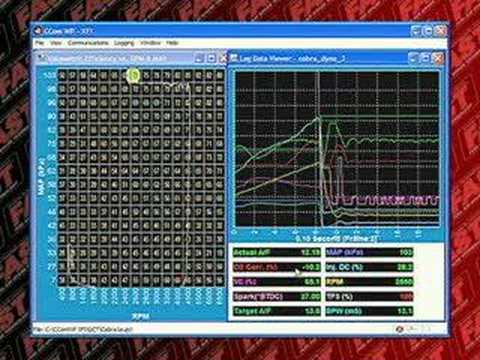The height and width of the screenshot is (360, 480).
Task: Open the Help menu
Action: [x=172, y=43]
